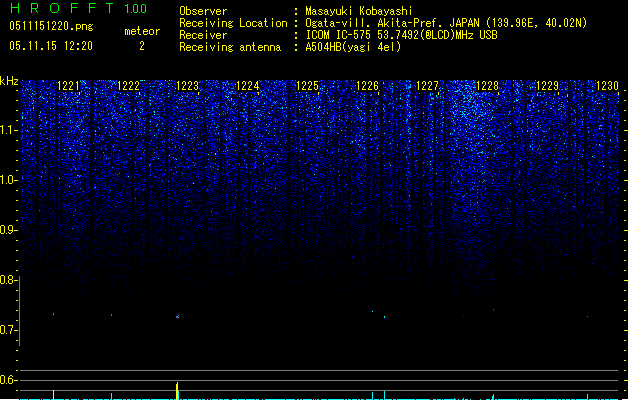Click receiver text ICOM IC-575 53.7492 MHz USB
Viewport: 629px width, 400px height.
coord(402,35)
